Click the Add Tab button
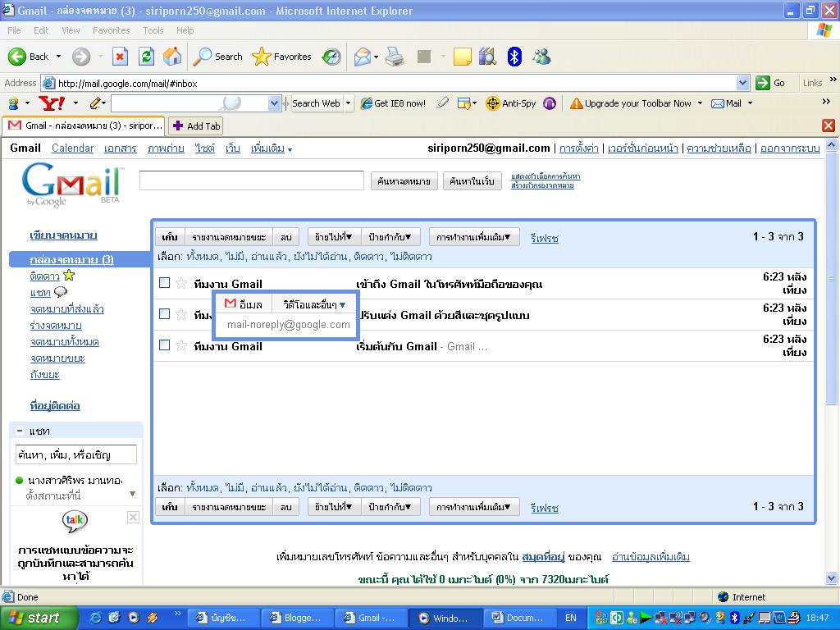Viewport: 840px width, 630px height. click(x=195, y=126)
